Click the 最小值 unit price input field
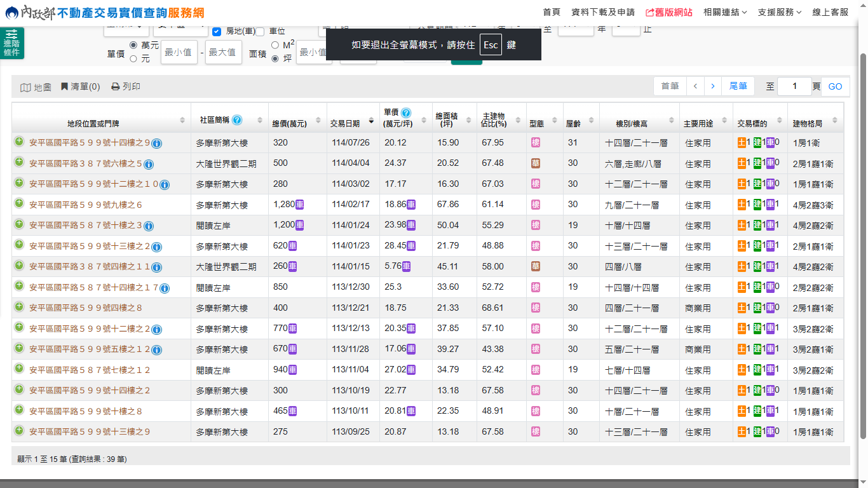 [x=178, y=52]
